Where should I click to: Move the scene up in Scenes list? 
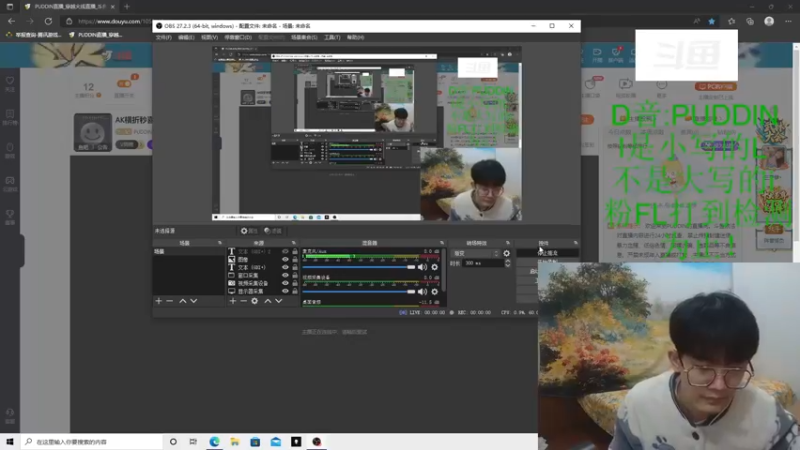click(x=183, y=301)
